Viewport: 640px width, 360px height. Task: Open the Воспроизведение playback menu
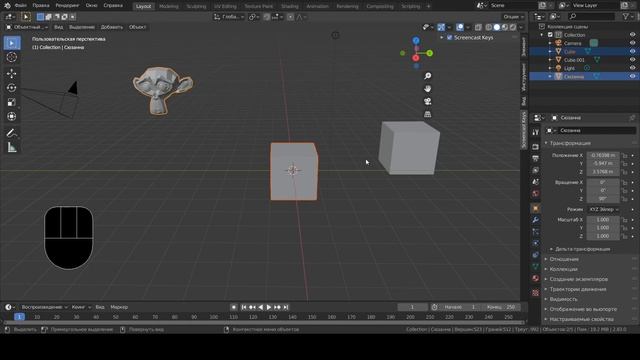[44, 307]
